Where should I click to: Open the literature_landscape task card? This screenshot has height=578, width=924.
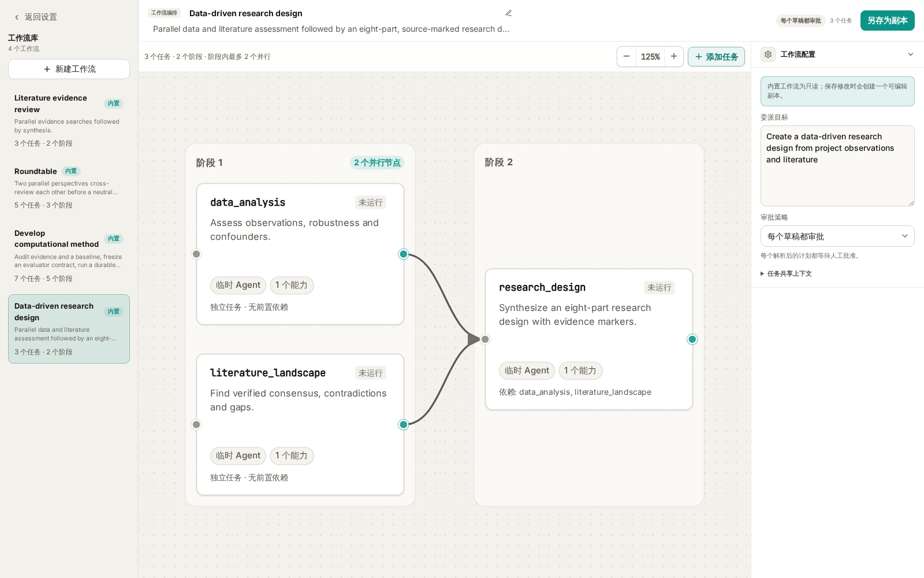pos(300,425)
